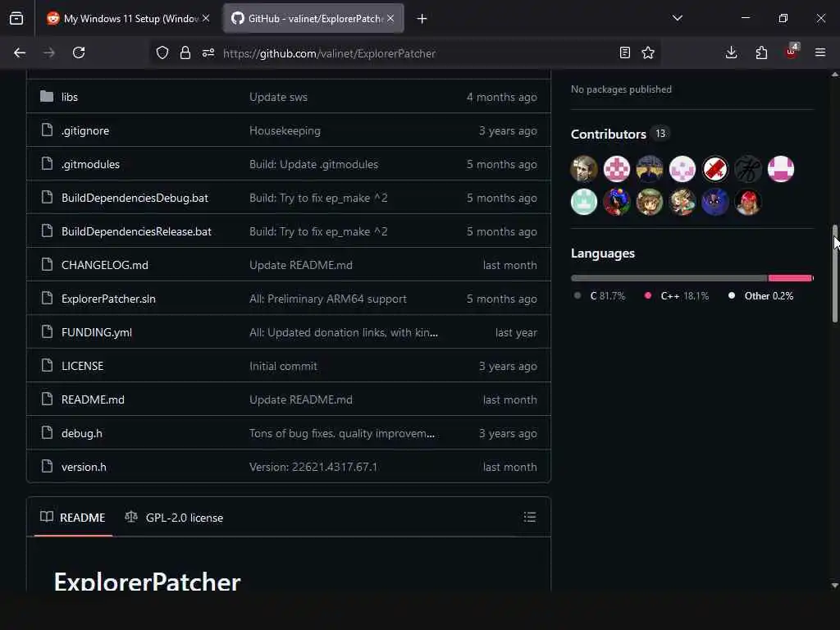This screenshot has width=840, height=630.
Task: Open site permissions icon in address bar
Action: click(208, 53)
